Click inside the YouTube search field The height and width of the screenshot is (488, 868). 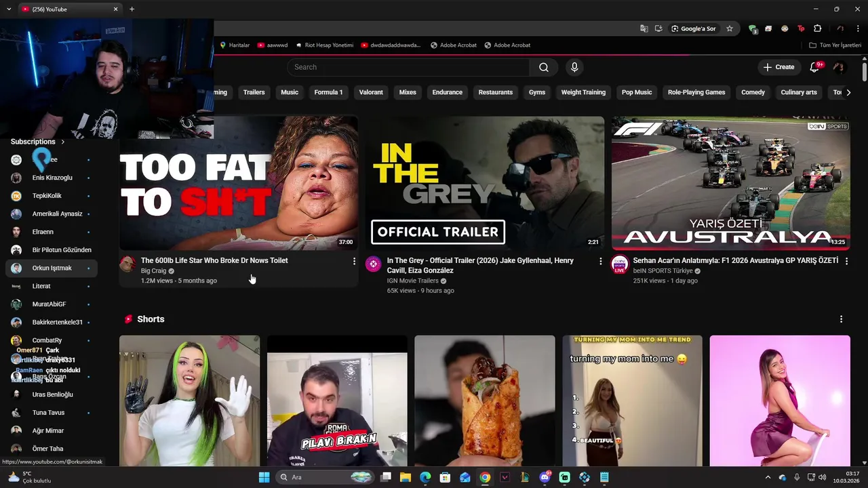click(x=408, y=67)
